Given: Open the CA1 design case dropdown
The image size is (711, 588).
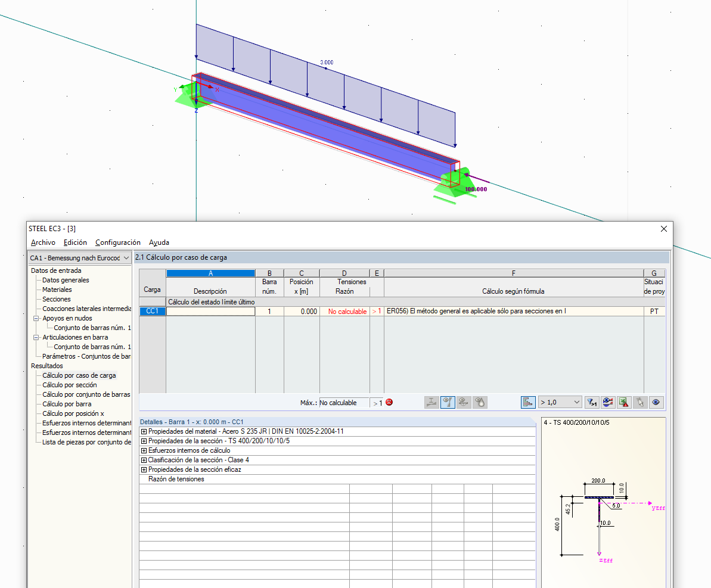Looking at the screenshot, I should (x=80, y=258).
